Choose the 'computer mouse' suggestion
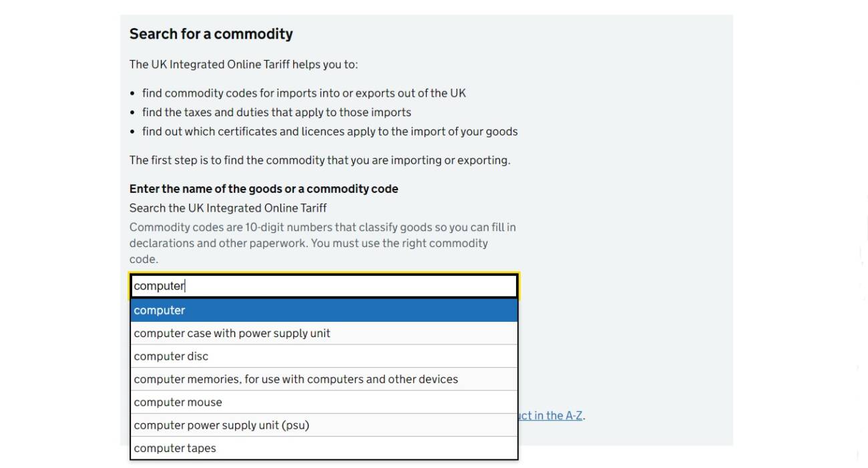Image resolution: width=868 pixels, height=468 pixels. (324, 402)
